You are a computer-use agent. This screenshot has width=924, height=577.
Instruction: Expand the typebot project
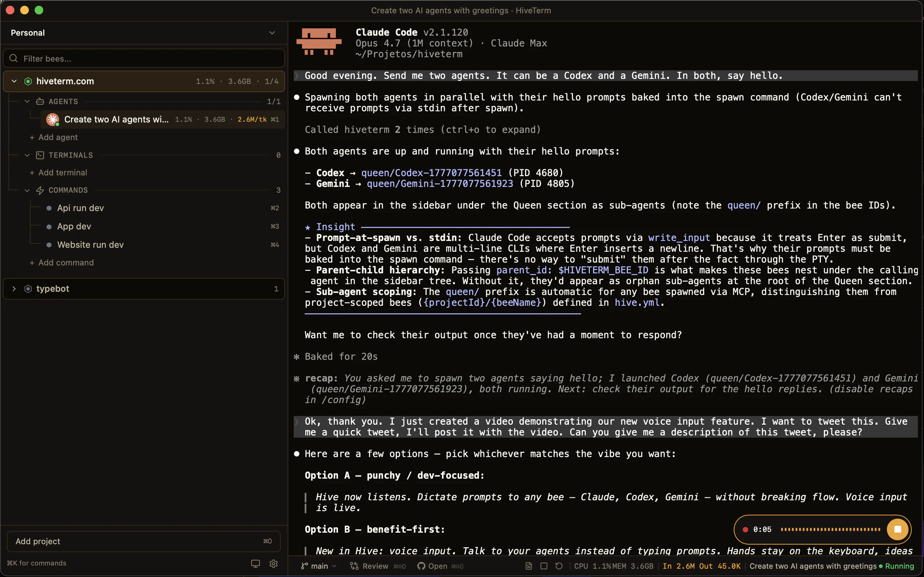tap(14, 289)
